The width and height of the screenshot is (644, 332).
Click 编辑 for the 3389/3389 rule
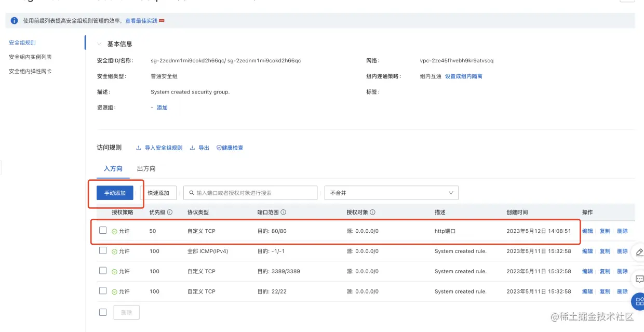pos(587,272)
